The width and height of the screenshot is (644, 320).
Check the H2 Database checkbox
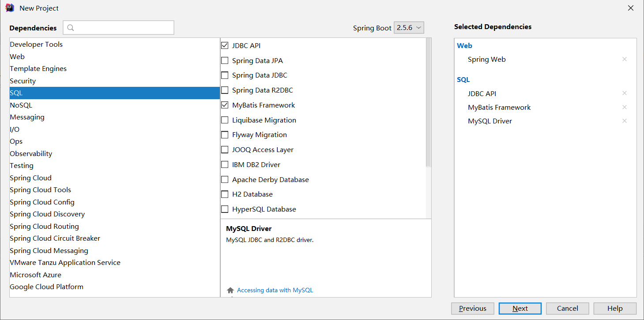(225, 194)
